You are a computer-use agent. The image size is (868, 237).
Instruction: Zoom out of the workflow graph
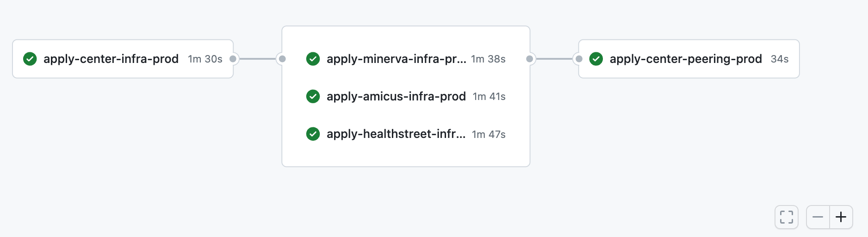tap(818, 217)
